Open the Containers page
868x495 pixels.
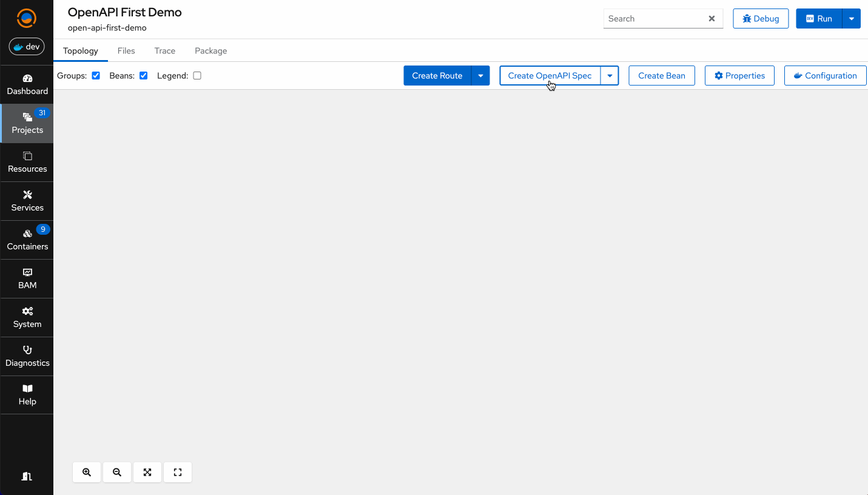click(x=27, y=240)
